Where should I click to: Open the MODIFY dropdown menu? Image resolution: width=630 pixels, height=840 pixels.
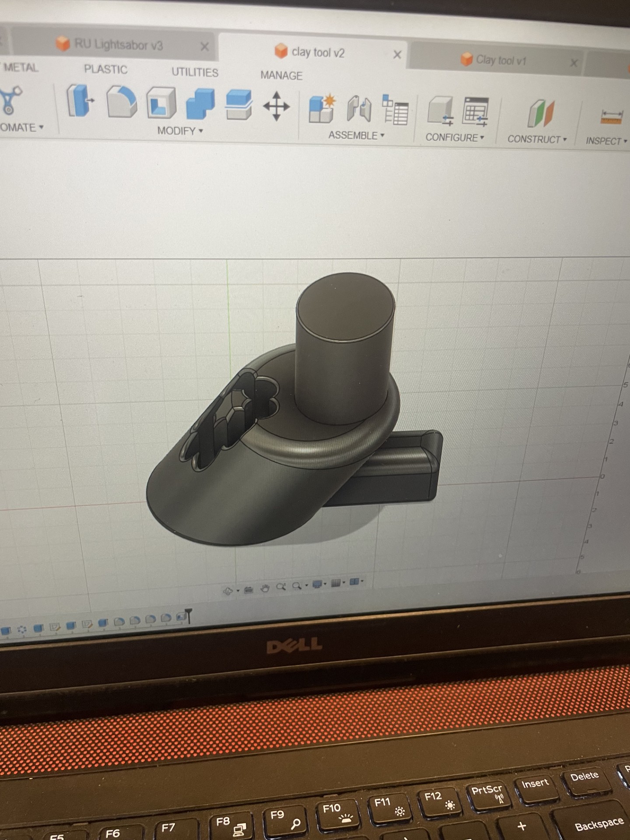tap(180, 131)
